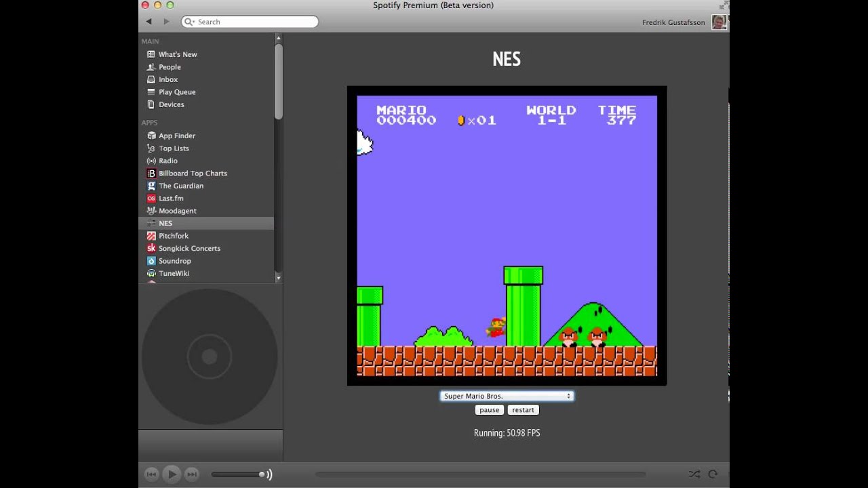Select the What's New label
868x488 pixels.
pyautogui.click(x=178, y=54)
